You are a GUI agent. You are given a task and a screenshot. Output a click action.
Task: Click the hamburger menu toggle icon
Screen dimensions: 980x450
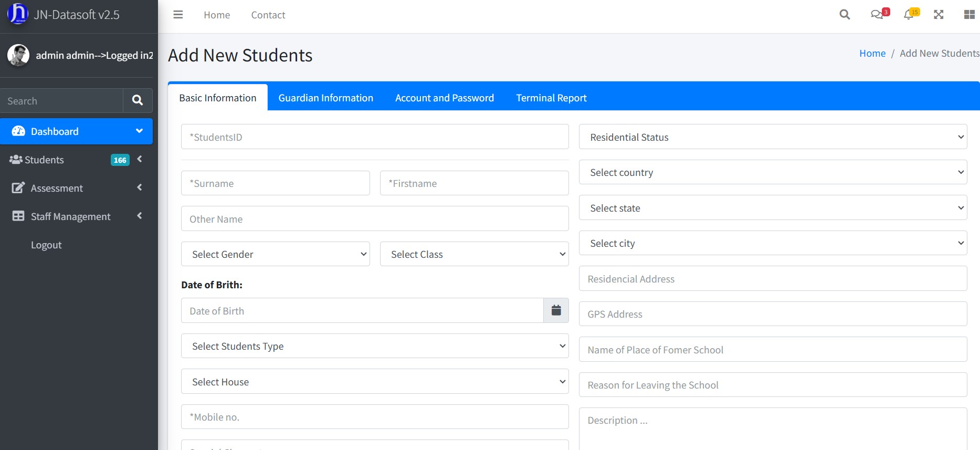pos(178,15)
